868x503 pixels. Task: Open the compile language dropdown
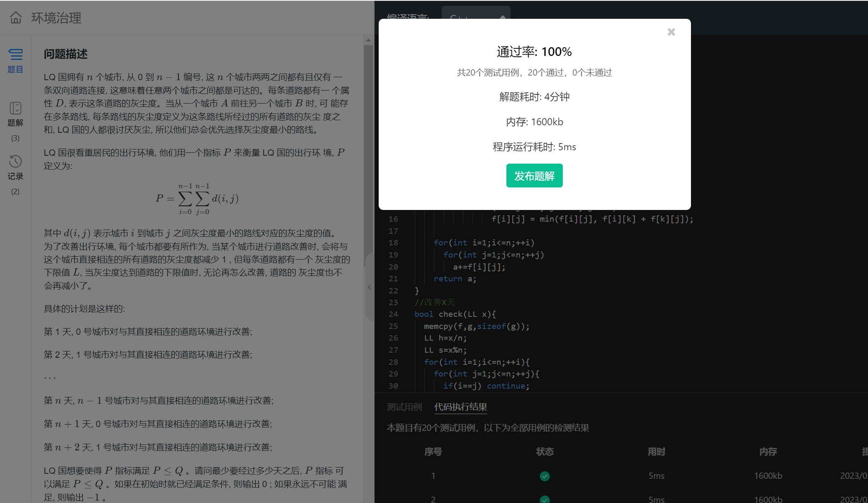click(x=476, y=13)
